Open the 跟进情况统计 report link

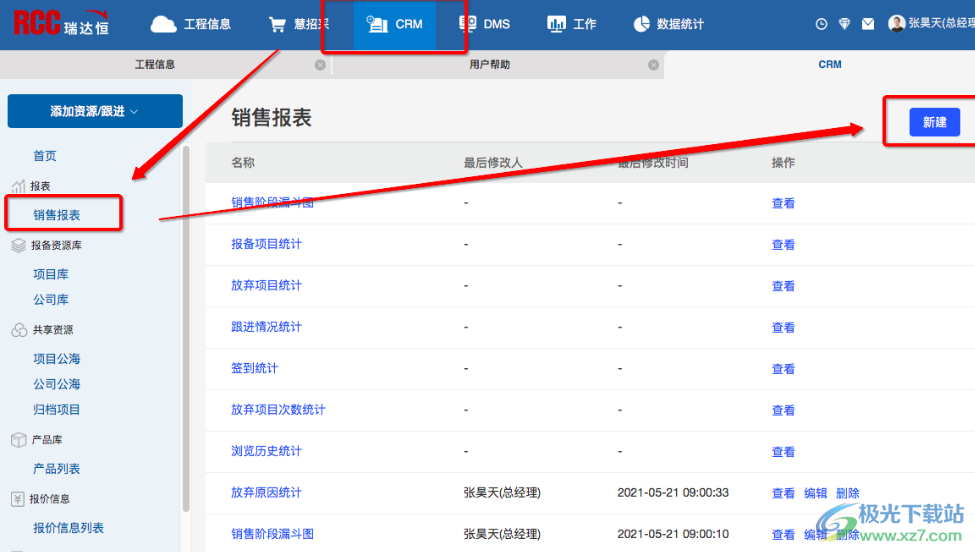[266, 327]
